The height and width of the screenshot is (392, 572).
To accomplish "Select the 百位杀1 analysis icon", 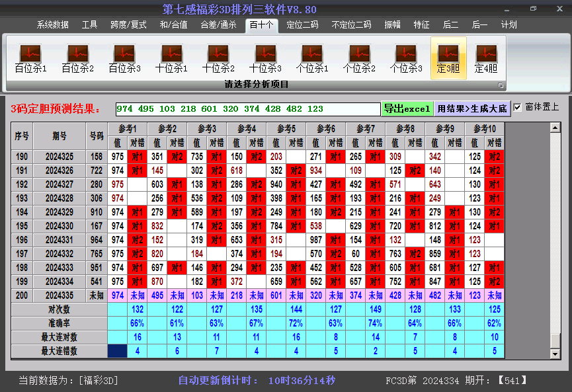I will point(30,58).
